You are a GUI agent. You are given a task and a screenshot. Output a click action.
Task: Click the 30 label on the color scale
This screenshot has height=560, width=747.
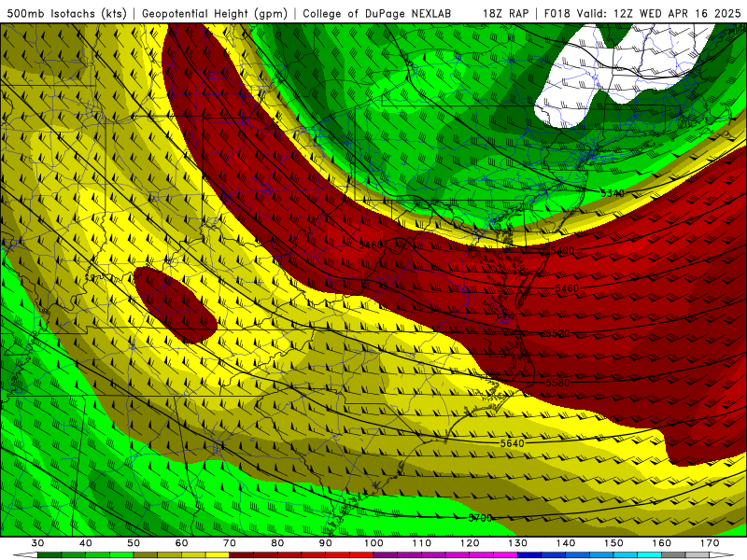[x=37, y=543]
